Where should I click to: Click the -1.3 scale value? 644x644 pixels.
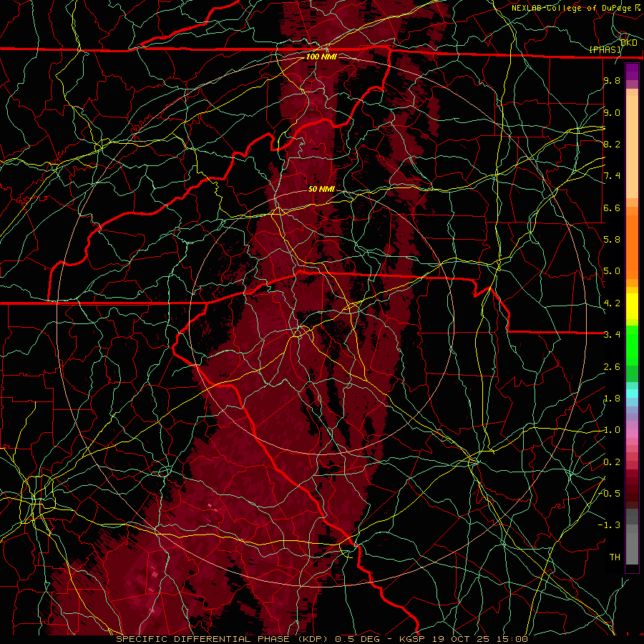[x=609, y=525]
